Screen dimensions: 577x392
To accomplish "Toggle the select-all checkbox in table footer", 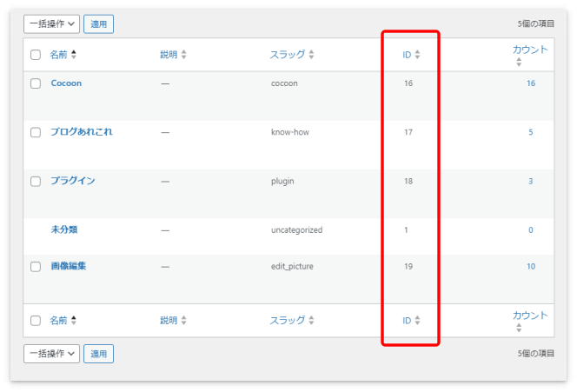I will (36, 321).
